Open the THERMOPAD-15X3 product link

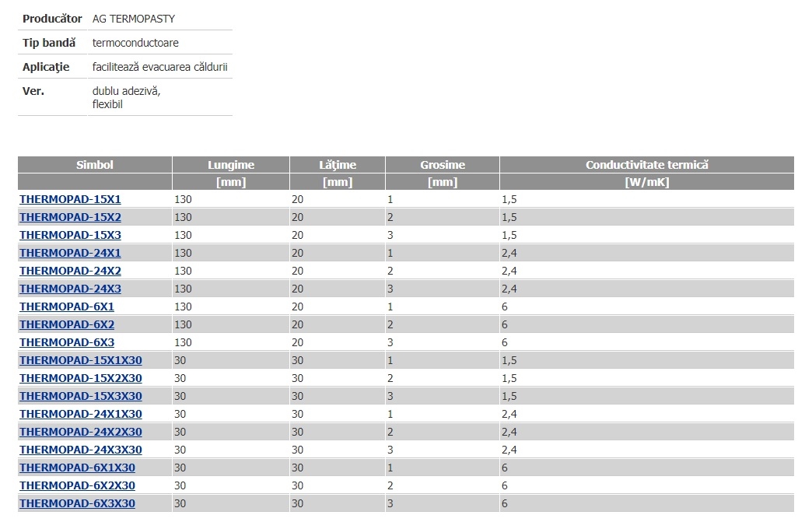(x=70, y=235)
